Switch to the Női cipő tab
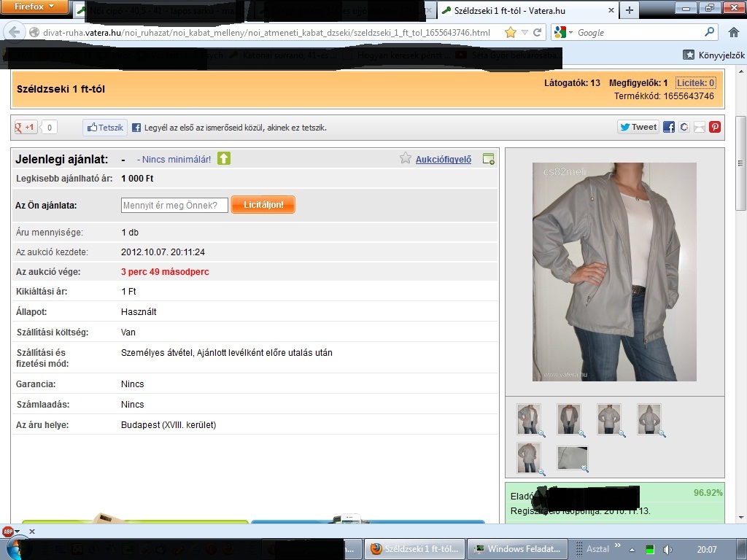The height and width of the screenshot is (560, 747). pyautogui.click(x=162, y=10)
